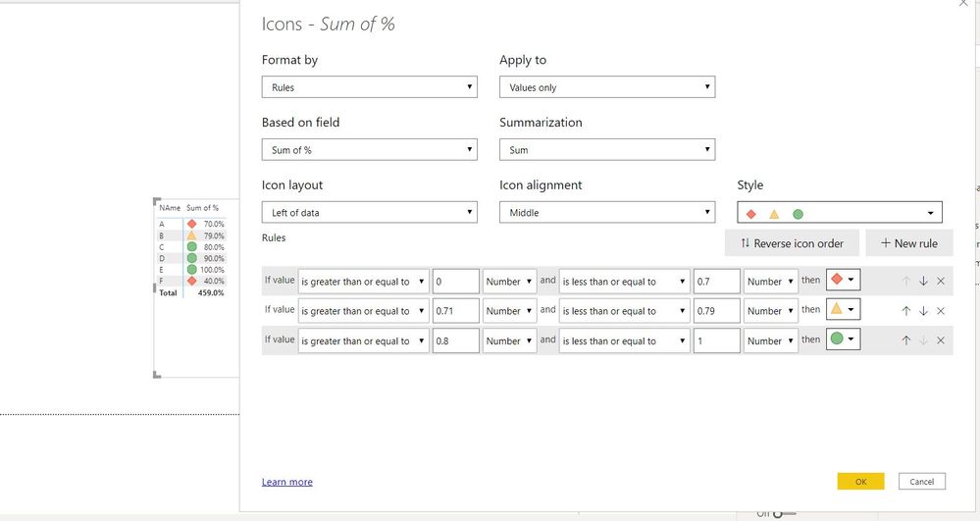Open Number type dropdown after 0 value
This screenshot has height=521, width=980.
point(509,282)
